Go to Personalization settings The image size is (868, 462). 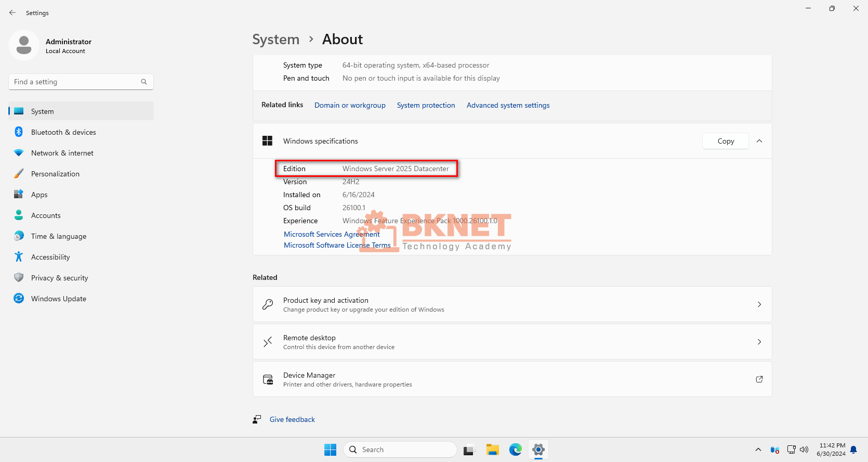click(x=81, y=174)
